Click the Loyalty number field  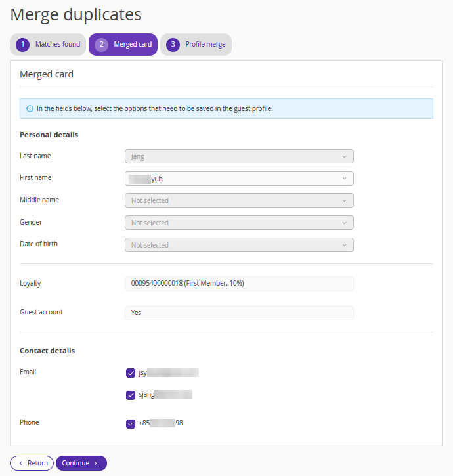(x=239, y=284)
